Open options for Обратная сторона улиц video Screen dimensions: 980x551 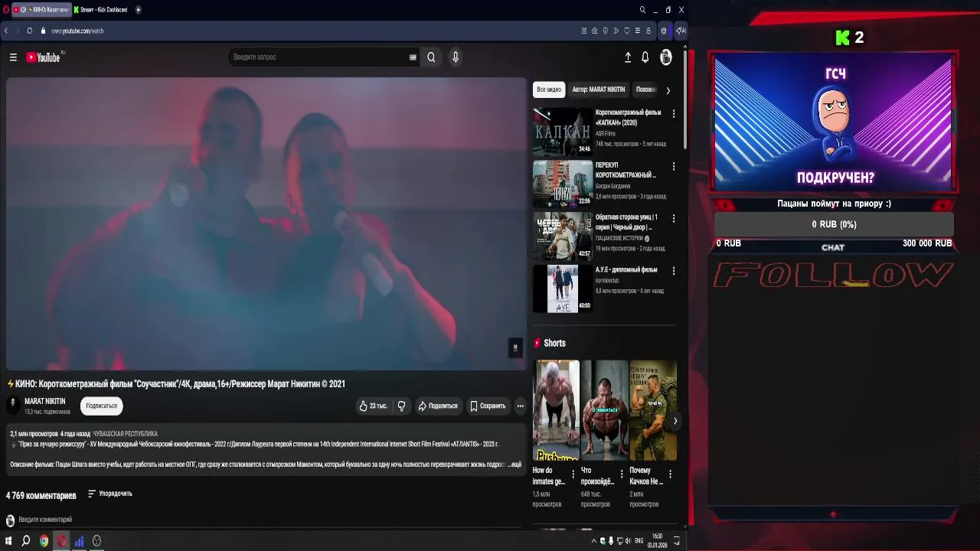click(674, 218)
